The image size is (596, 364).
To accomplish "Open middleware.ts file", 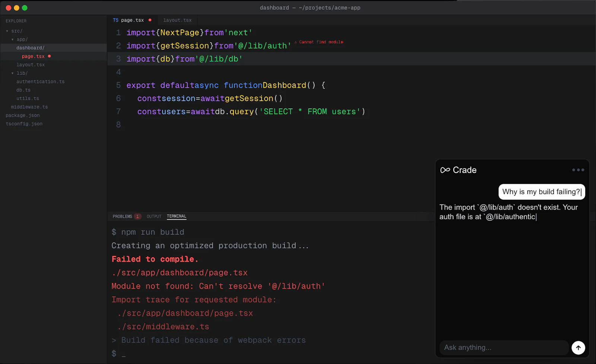I will click(29, 107).
